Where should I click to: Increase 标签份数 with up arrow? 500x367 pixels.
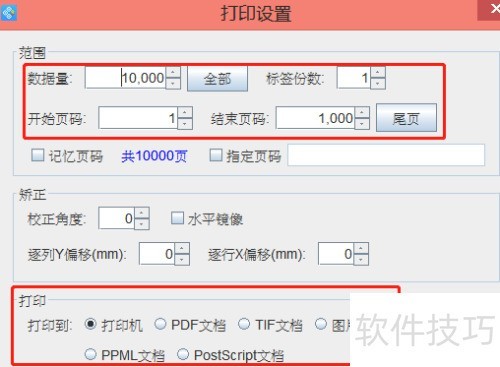378,73
